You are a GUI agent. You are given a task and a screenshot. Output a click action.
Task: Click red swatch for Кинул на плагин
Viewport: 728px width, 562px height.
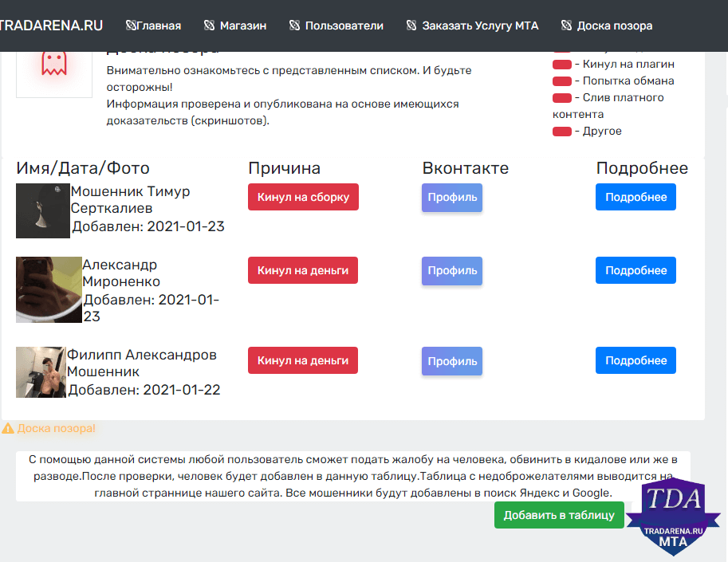(x=562, y=65)
